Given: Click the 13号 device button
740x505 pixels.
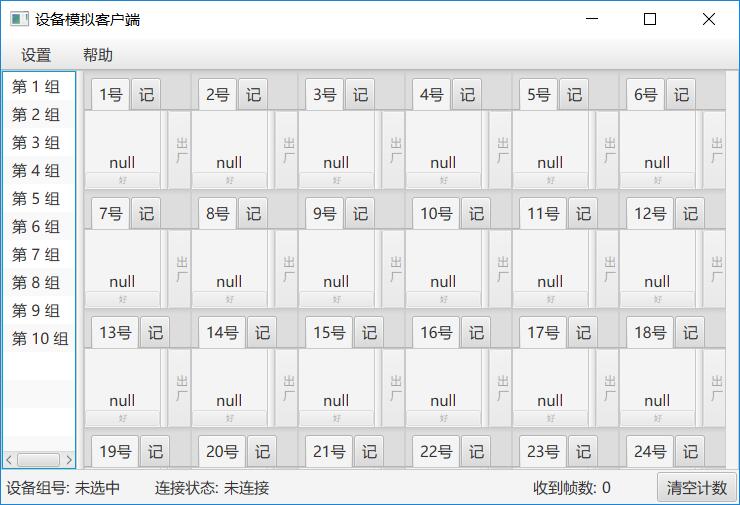Looking at the screenshot, I should 115,332.
